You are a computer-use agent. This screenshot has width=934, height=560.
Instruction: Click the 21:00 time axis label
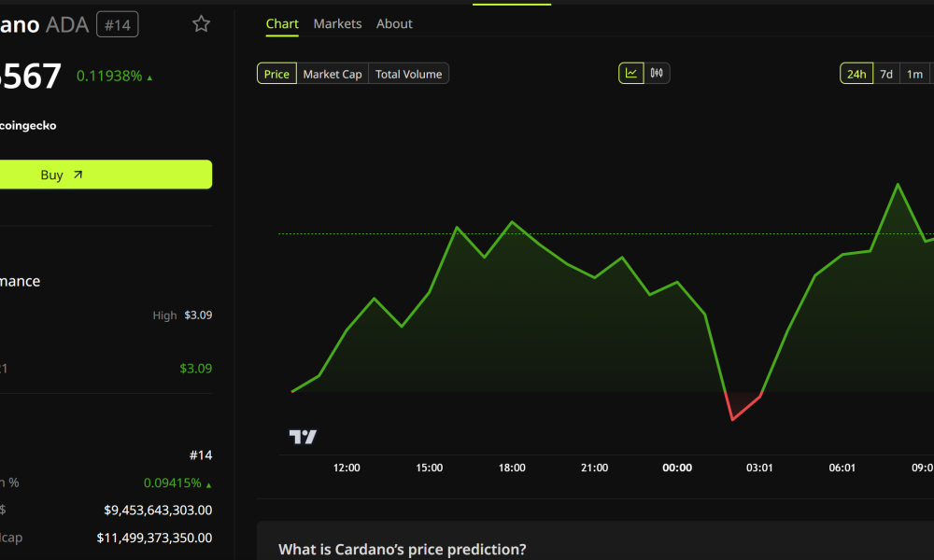point(594,468)
